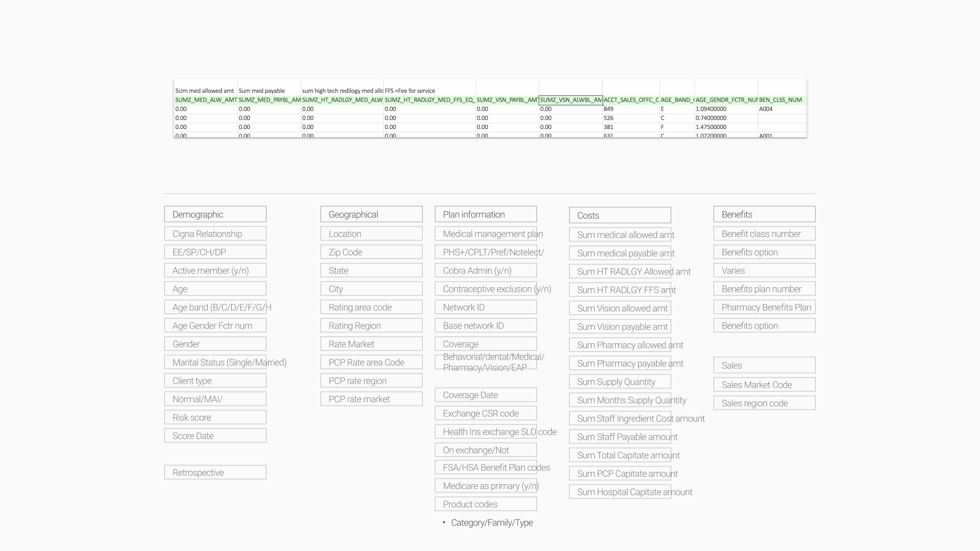980x551 pixels.
Task: Click the Network ID box
Action: pyautogui.click(x=486, y=307)
